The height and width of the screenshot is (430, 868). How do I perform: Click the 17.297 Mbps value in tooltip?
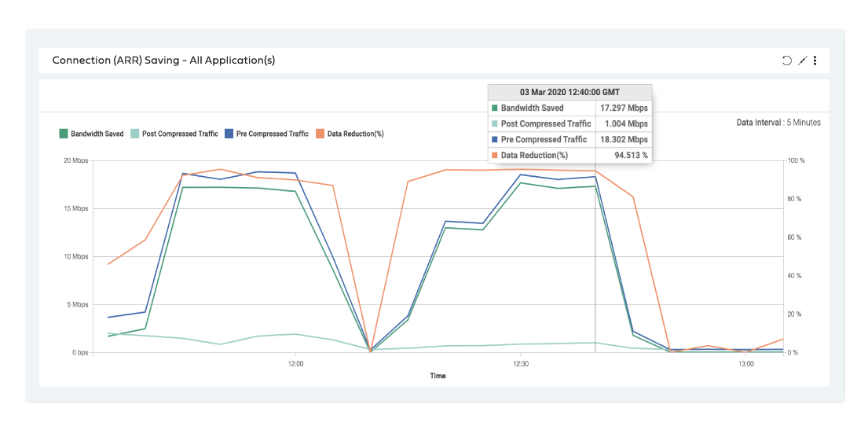[624, 108]
